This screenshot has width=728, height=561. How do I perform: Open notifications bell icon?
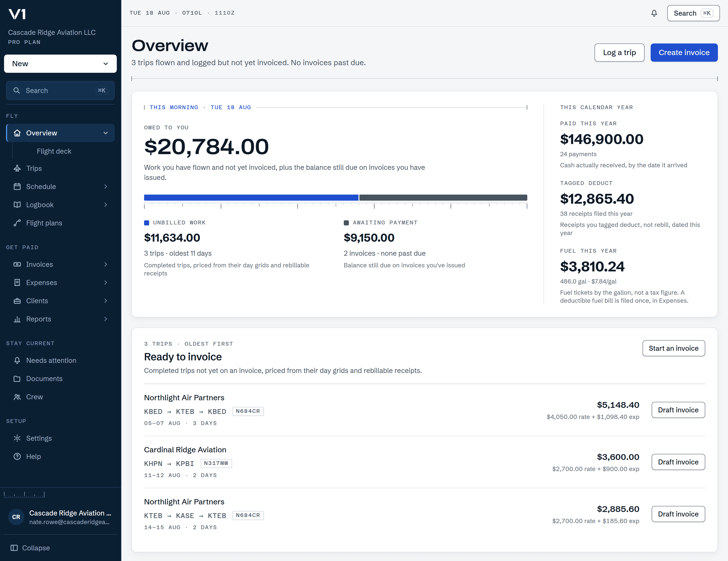(654, 13)
